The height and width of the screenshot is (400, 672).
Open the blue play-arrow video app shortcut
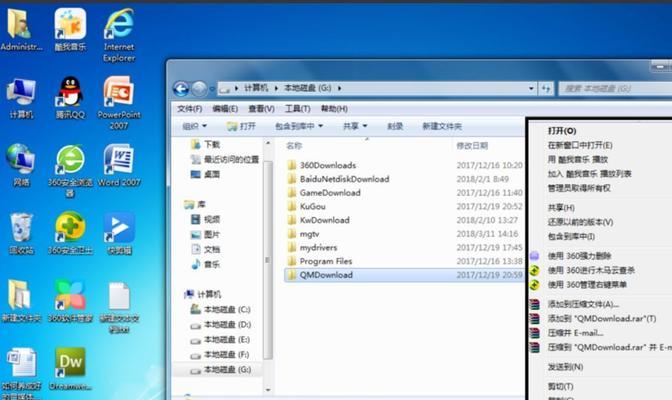pyautogui.click(x=119, y=234)
